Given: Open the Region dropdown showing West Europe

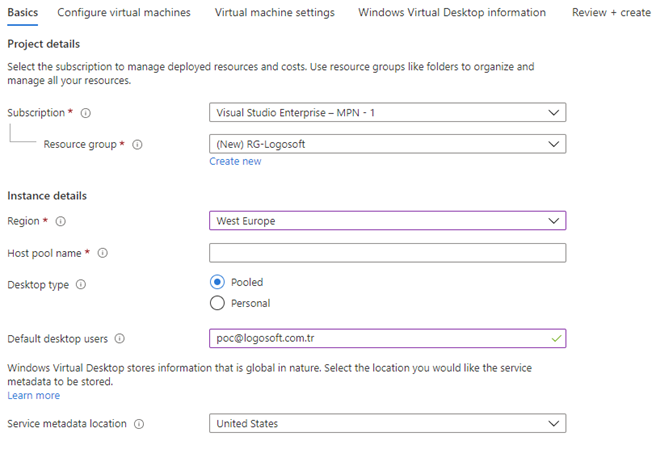Looking at the screenshot, I should 387,221.
